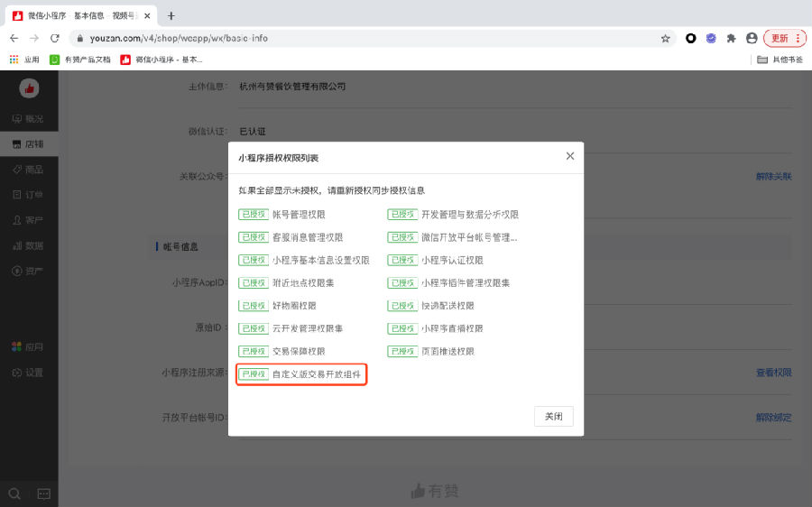Reload the page with refresh icon
Viewport: 812px width, 507px height.
click(x=54, y=38)
